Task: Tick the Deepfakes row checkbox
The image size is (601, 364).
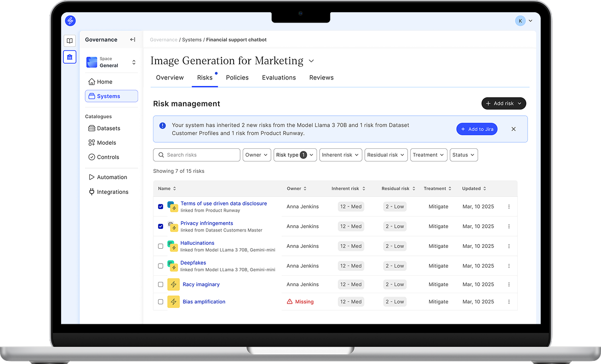Action: [x=161, y=266]
